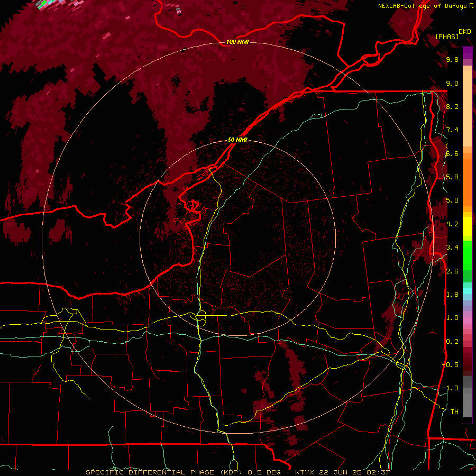Click the 5.0 value on the color scale
476x476 pixels.
coord(452,200)
